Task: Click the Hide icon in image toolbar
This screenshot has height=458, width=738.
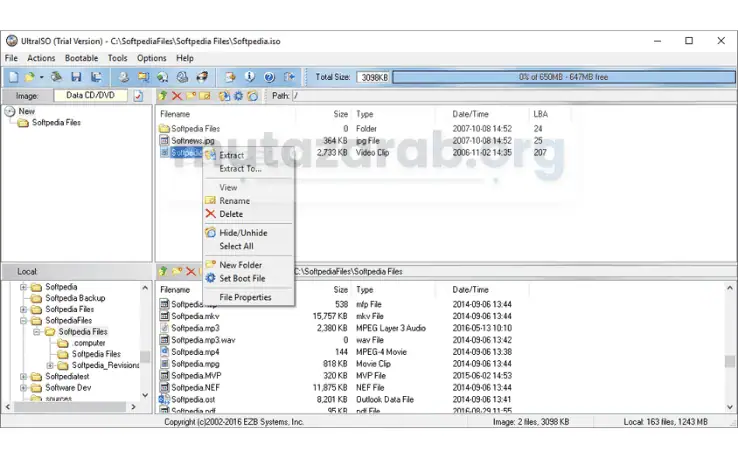Action: (253, 96)
